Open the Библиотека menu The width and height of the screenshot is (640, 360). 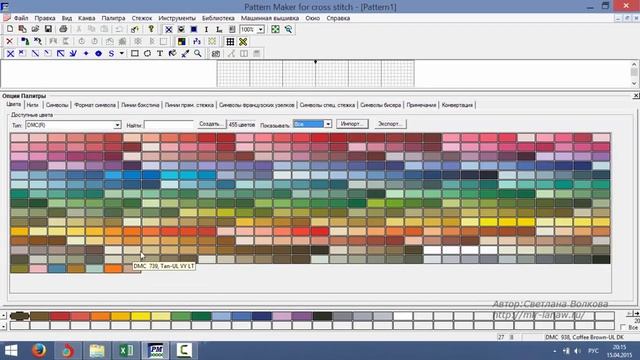218,18
